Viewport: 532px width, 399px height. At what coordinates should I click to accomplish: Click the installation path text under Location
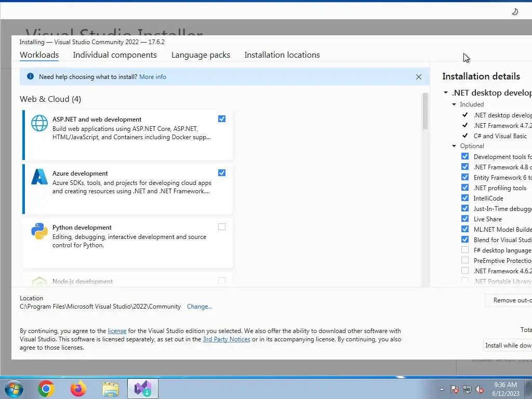(x=100, y=307)
